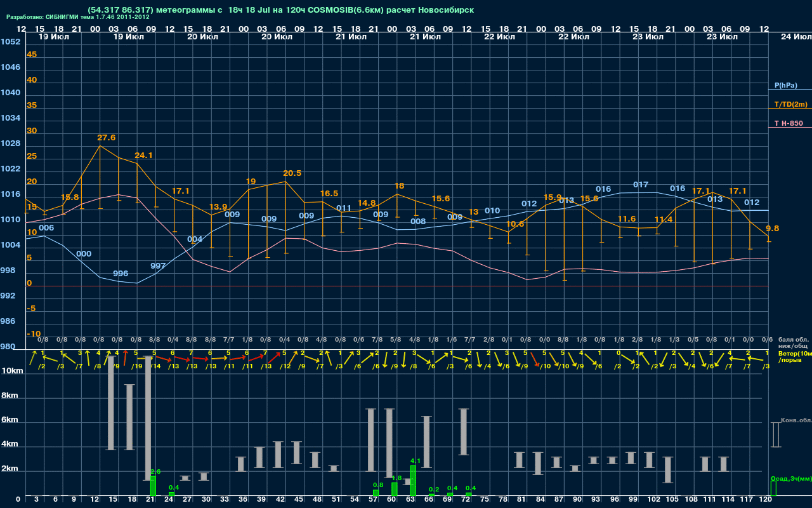Click forecast hour 72 on the bottom axis
The height and width of the screenshot is (508, 812).
point(466,500)
